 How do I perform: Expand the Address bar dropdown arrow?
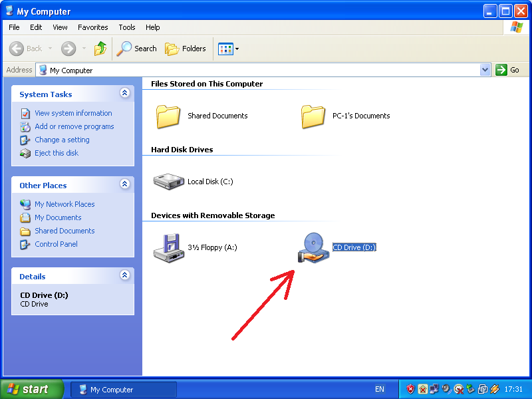[x=485, y=70]
